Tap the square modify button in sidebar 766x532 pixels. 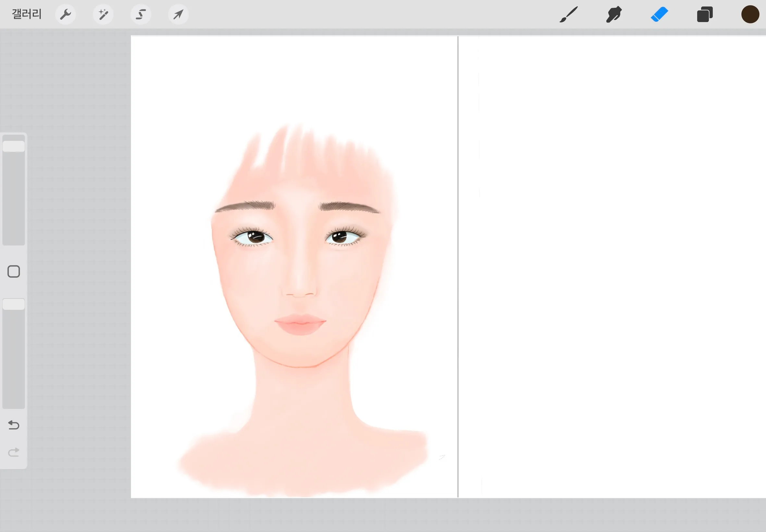click(x=14, y=271)
